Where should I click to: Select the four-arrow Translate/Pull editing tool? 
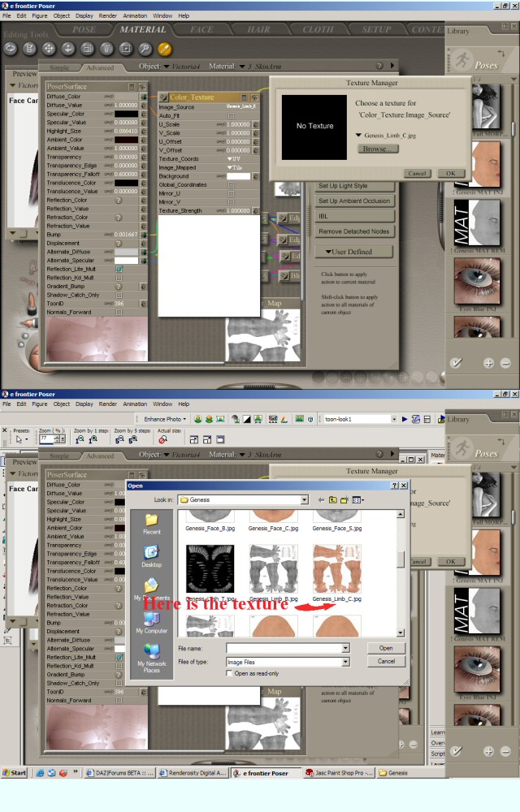pyautogui.click(x=49, y=49)
